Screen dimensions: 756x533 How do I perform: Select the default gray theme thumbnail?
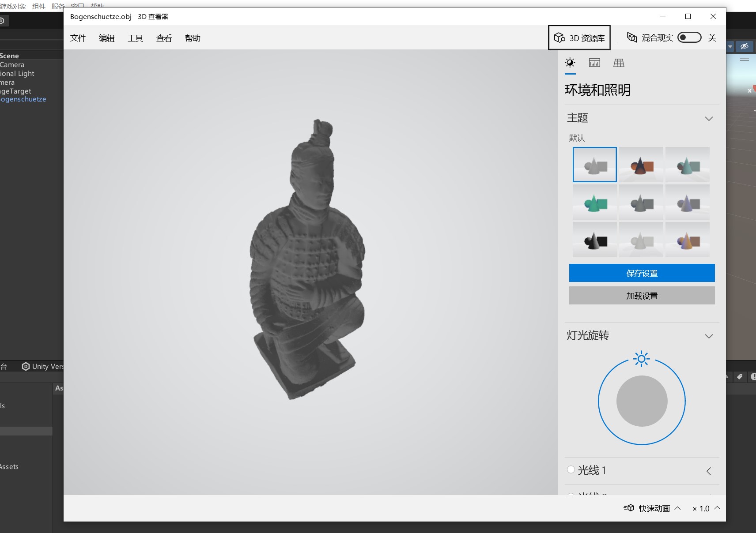pyautogui.click(x=594, y=165)
